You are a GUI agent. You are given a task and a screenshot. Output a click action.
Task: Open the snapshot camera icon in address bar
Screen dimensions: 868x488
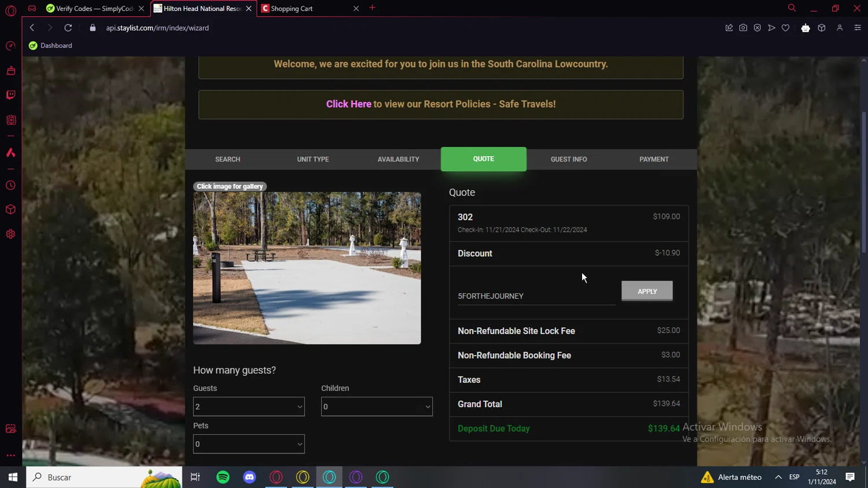743,28
